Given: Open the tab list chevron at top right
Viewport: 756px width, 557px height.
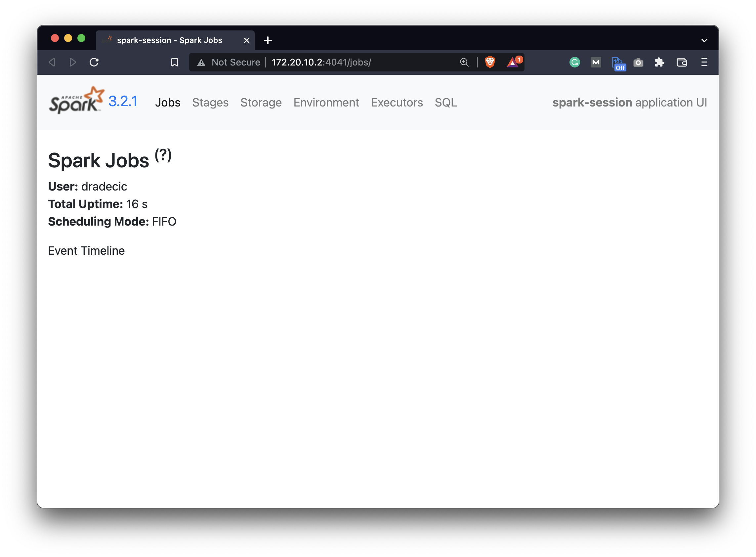Looking at the screenshot, I should [x=704, y=40].
